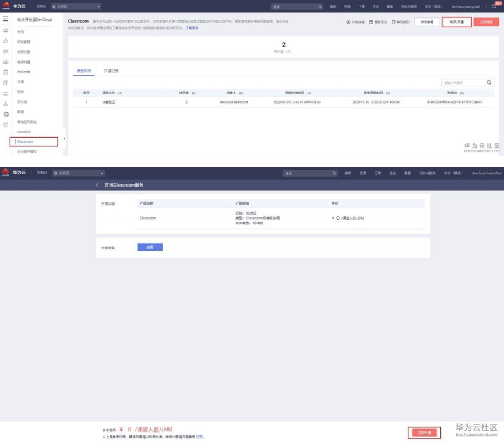Open 项目管理 in the DevCloud sidebar
Viewport: 504px width, 443px height.
24,42
